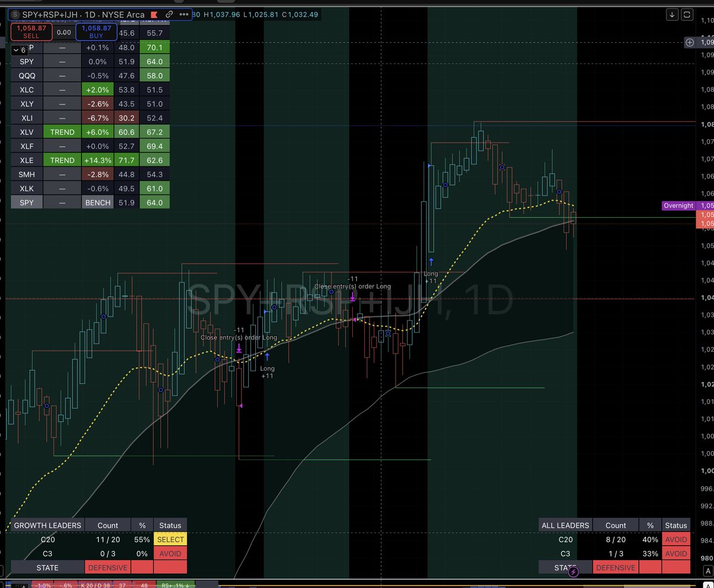
Task: Collapse the indicator legend showing 6
Action: pos(20,51)
